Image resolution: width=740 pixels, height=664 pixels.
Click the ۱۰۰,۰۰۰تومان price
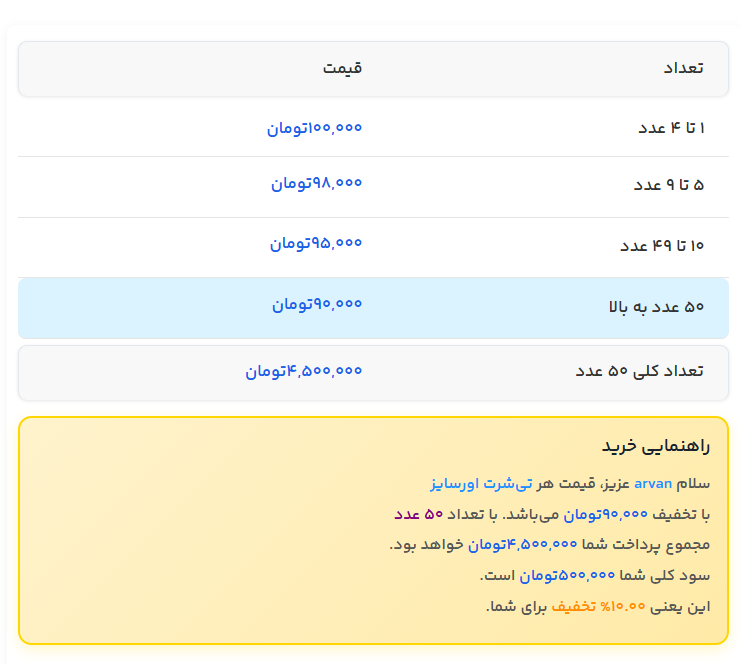coord(314,128)
